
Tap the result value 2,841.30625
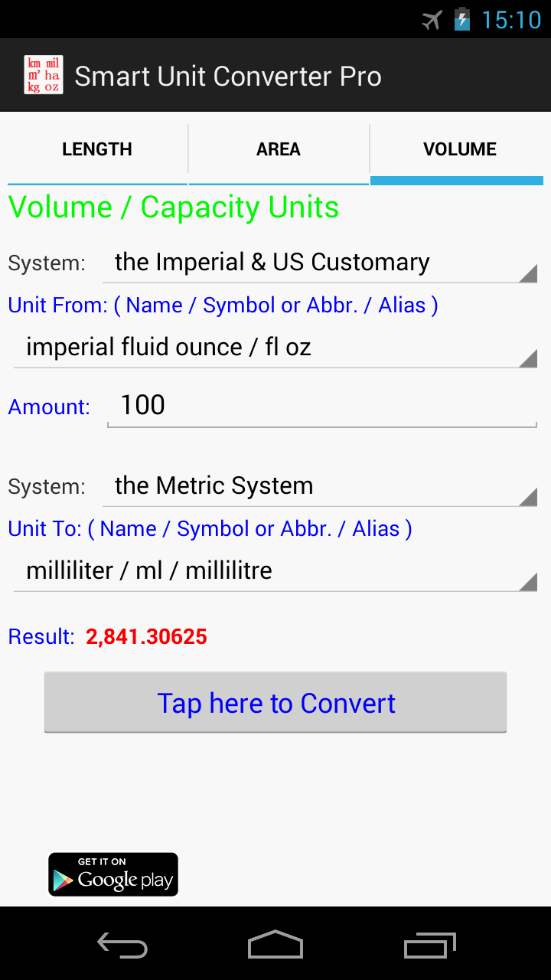[147, 637]
